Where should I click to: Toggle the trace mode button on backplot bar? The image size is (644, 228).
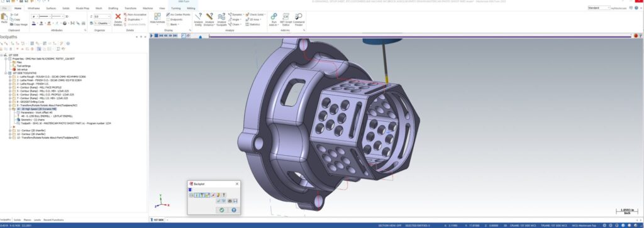point(183,36)
